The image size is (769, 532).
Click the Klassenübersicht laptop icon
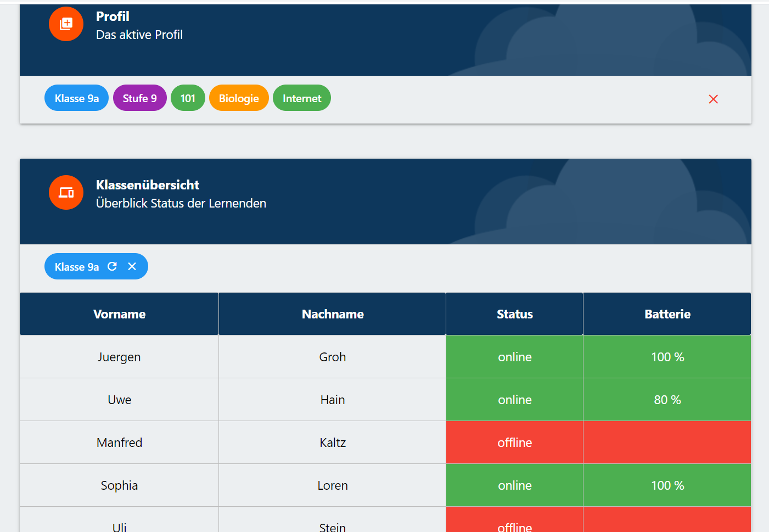click(x=66, y=192)
